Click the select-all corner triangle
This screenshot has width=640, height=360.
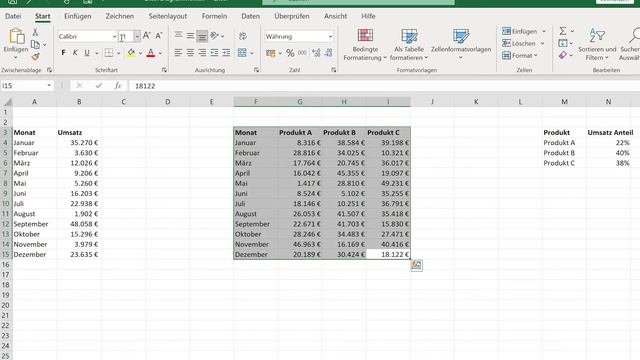click(7, 102)
